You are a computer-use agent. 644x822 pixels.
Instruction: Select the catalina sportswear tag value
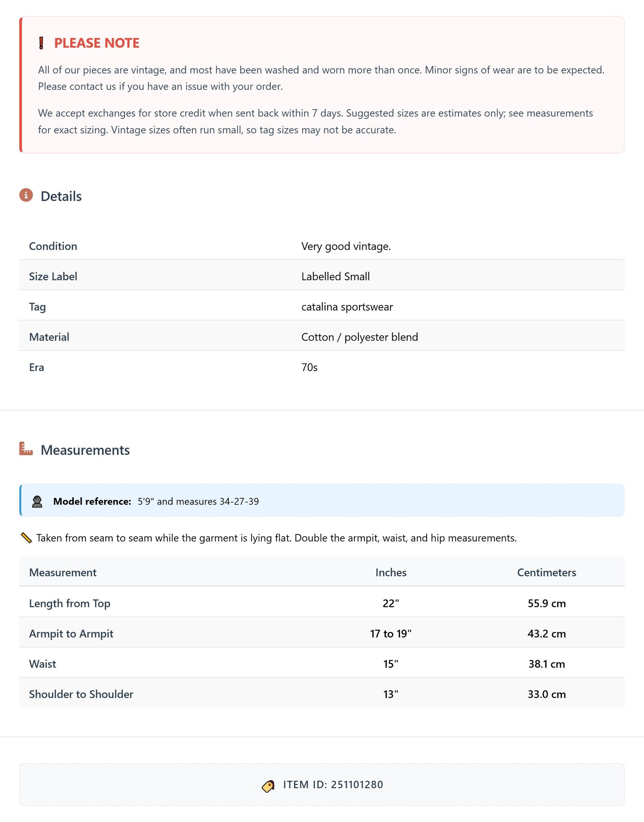[347, 307]
